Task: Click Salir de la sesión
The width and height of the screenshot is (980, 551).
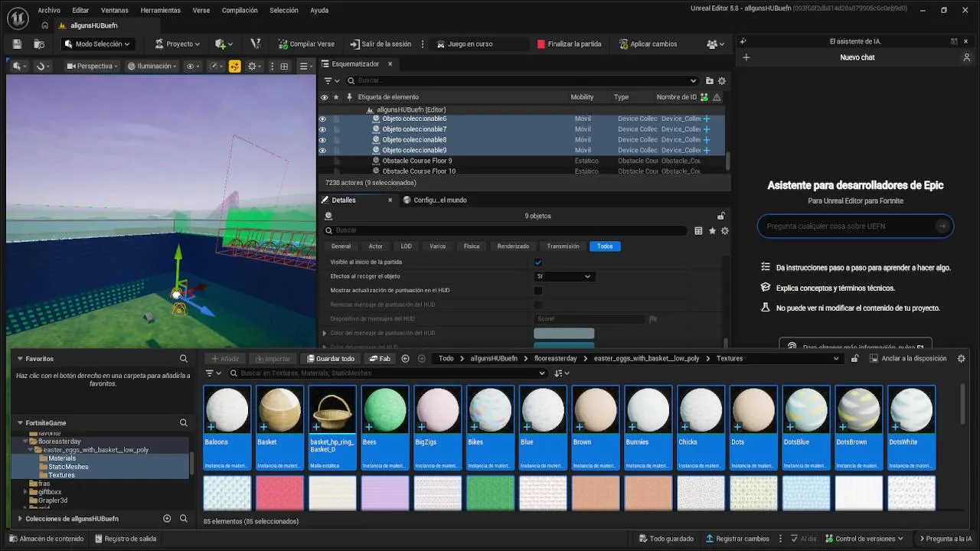Action: (380, 44)
